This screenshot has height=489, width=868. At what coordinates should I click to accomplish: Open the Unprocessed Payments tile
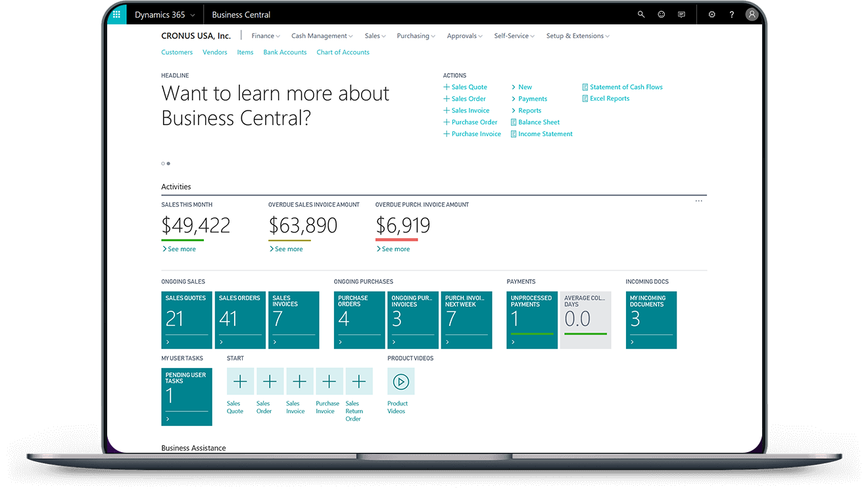532,320
